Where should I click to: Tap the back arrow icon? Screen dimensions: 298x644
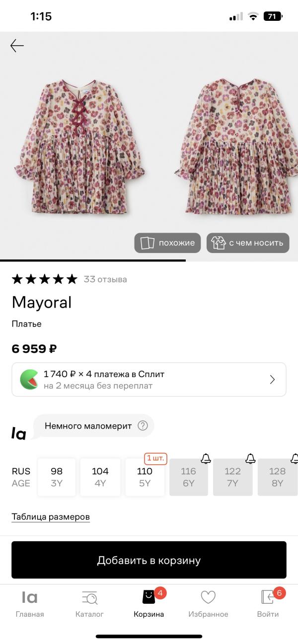[17, 46]
